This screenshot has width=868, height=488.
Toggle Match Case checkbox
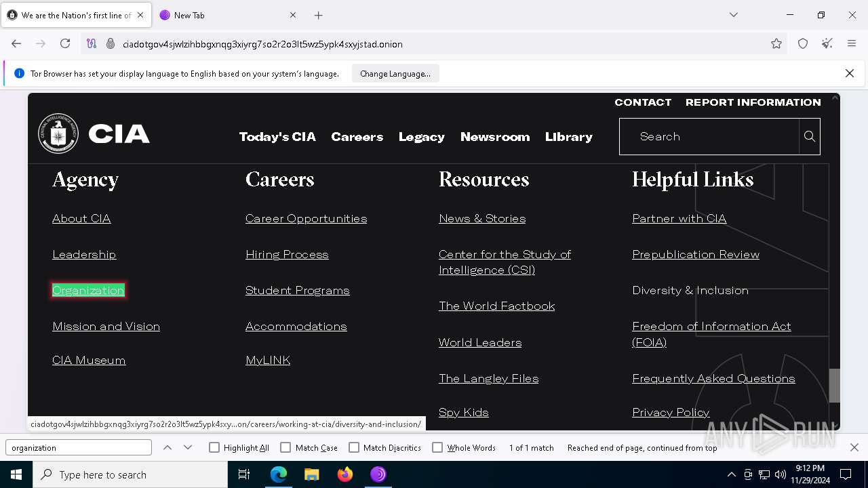pyautogui.click(x=285, y=447)
